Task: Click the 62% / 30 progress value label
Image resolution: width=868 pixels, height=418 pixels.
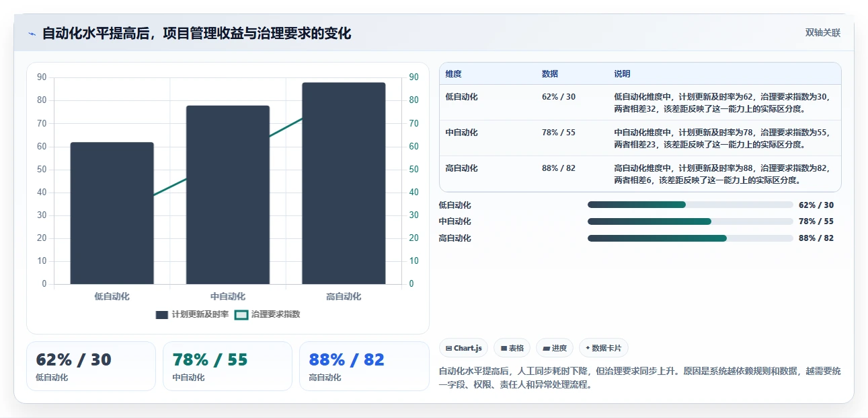Action: tap(816, 205)
